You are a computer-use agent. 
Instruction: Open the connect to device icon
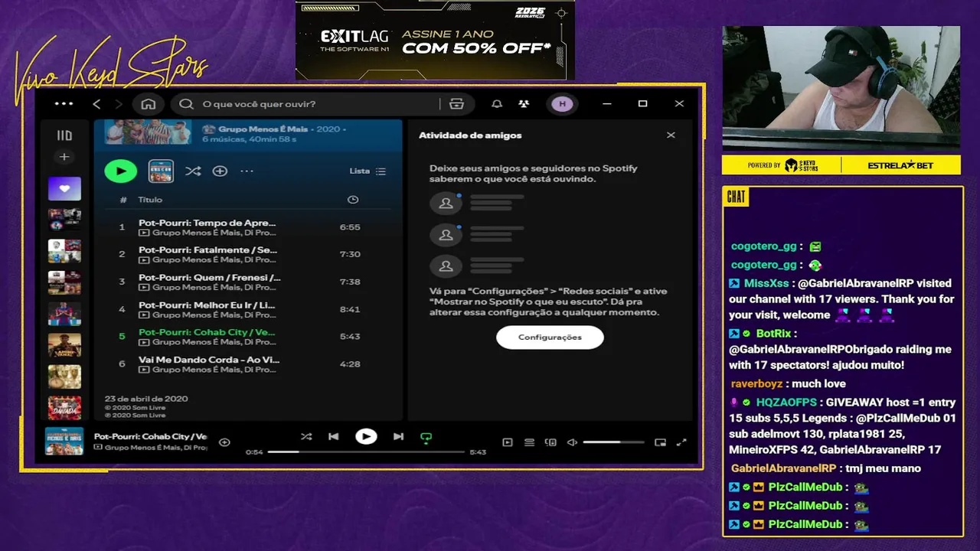(550, 442)
